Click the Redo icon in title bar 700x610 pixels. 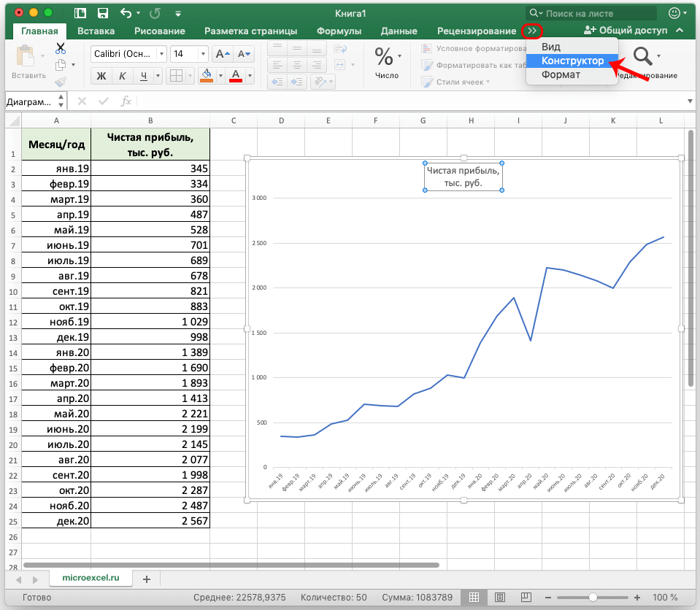155,13
